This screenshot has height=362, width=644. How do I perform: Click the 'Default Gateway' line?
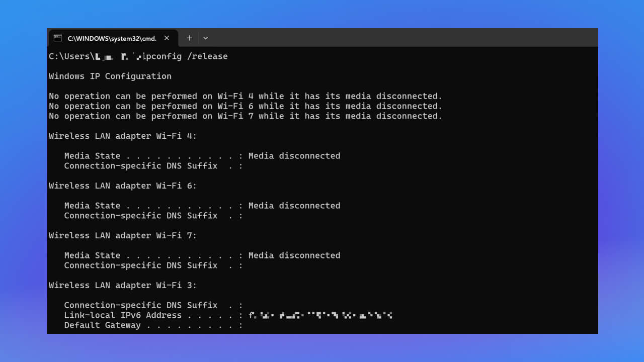pyautogui.click(x=153, y=325)
